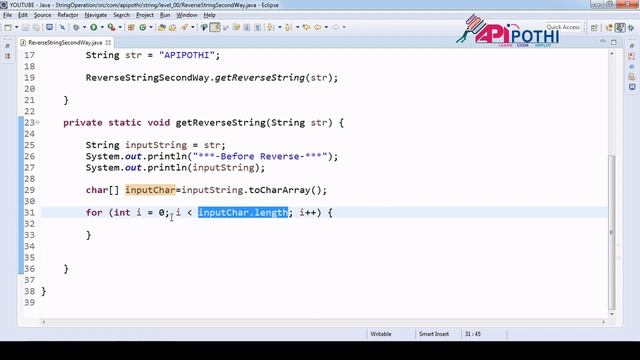Close the ReverseStringSecondWay.java tab
Image resolution: width=640 pixels, height=360 pixels.
coord(108,42)
